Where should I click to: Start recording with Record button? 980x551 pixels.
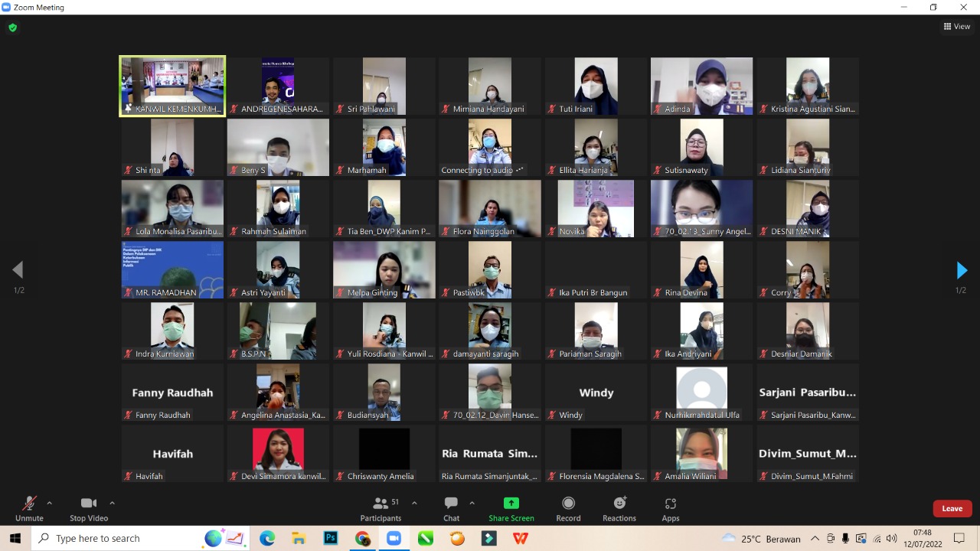coord(568,508)
